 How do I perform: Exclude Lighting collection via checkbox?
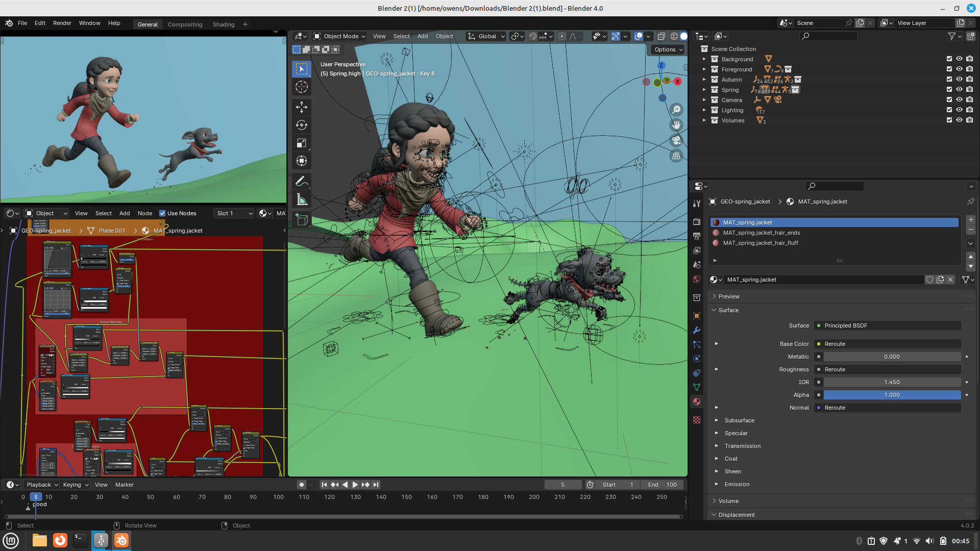click(x=949, y=110)
